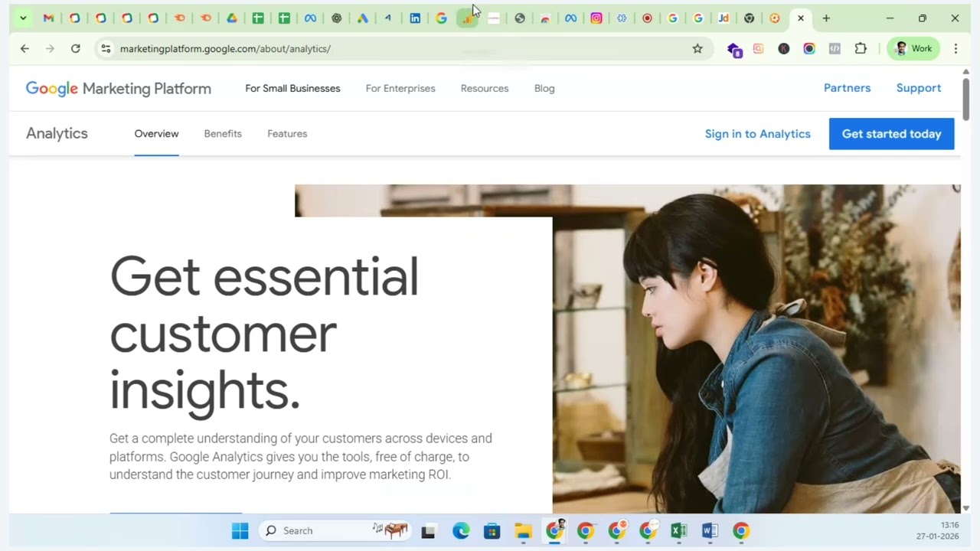Click the Windows taskbar Search box
This screenshot has height=551, width=980.
pyautogui.click(x=335, y=530)
